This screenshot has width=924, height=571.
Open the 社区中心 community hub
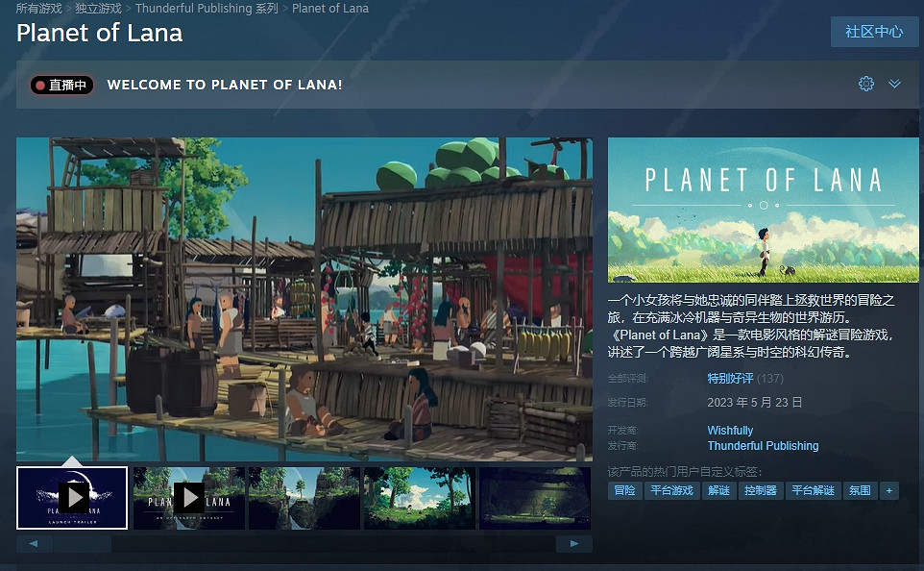(873, 32)
